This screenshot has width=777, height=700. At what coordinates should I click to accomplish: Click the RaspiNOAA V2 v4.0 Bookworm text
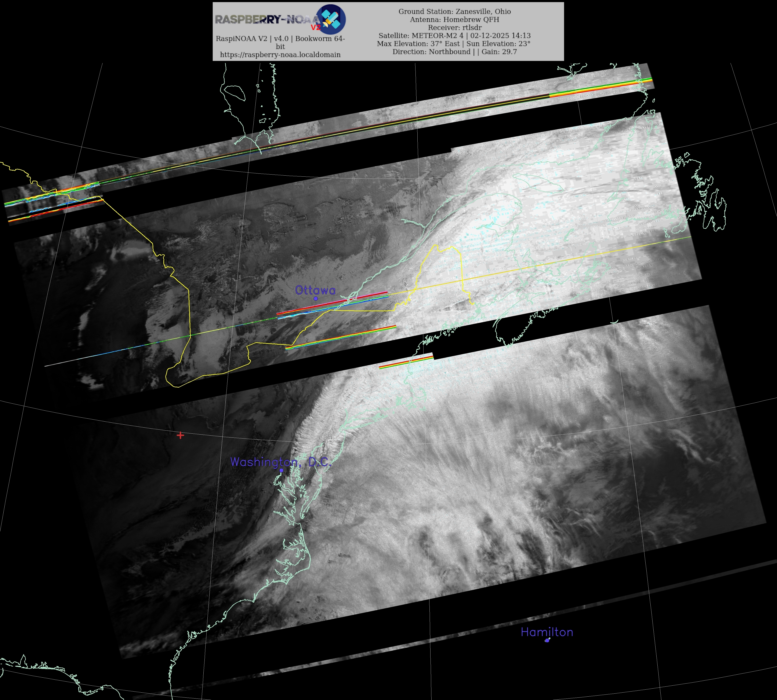pyautogui.click(x=280, y=39)
